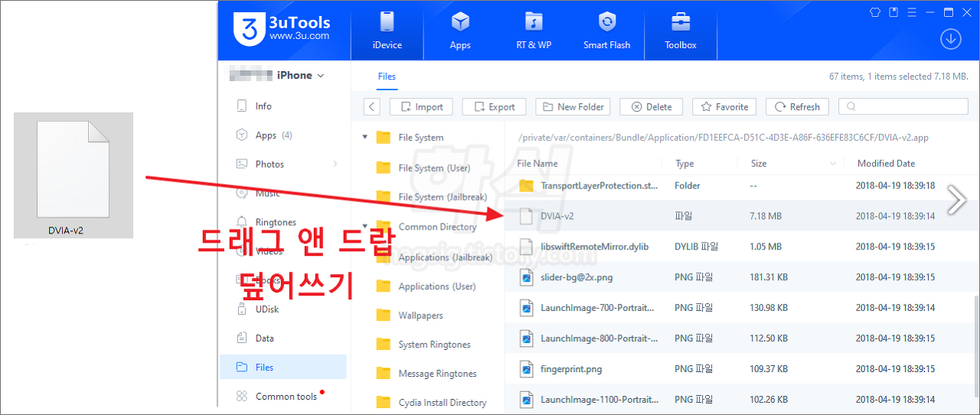Focus the file search field
Image resolution: width=980 pixels, height=415 pixels.
tap(903, 106)
